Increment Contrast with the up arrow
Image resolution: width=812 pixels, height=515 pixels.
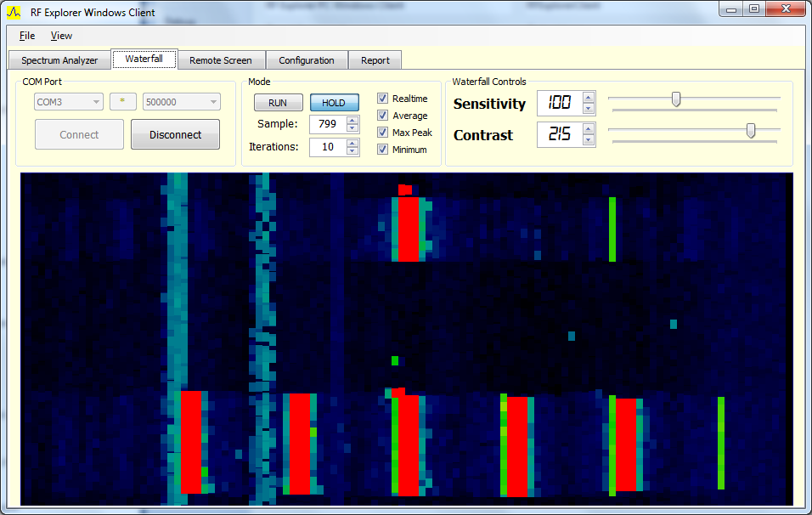tap(589, 129)
